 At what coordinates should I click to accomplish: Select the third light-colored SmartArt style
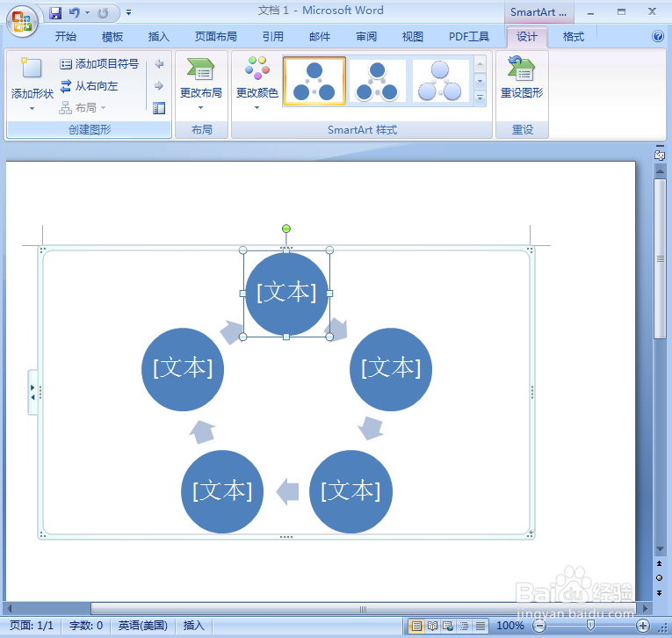[441, 81]
